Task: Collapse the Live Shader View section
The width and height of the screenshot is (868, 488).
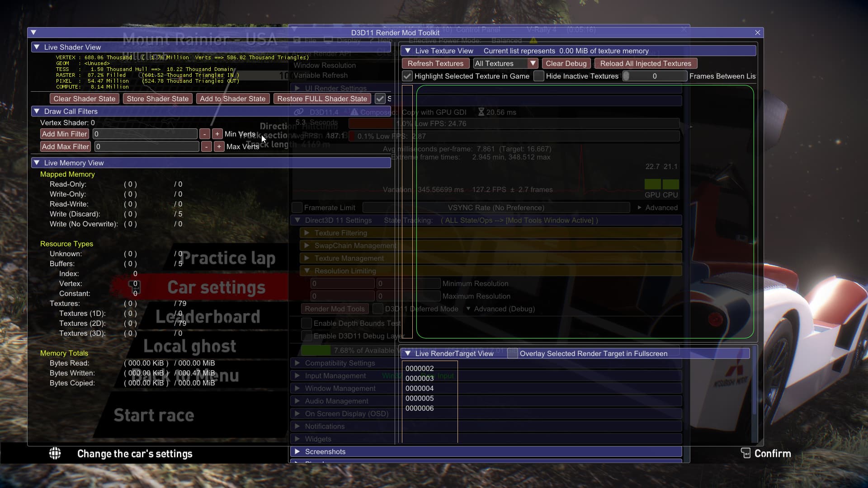Action: click(36, 47)
